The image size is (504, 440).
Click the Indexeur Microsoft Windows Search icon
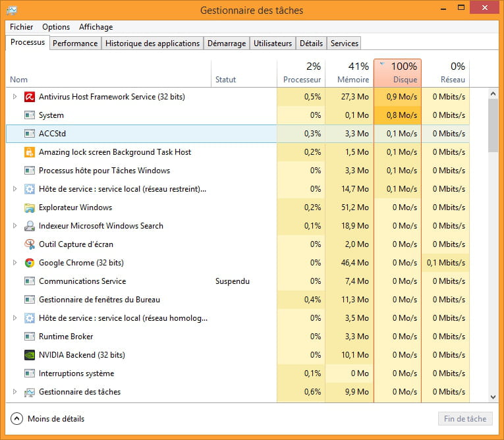(x=30, y=226)
